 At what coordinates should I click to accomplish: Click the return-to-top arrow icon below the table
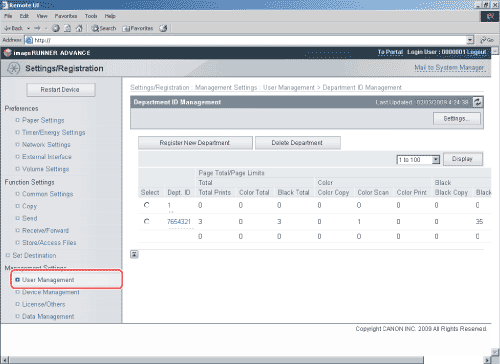[x=134, y=254]
